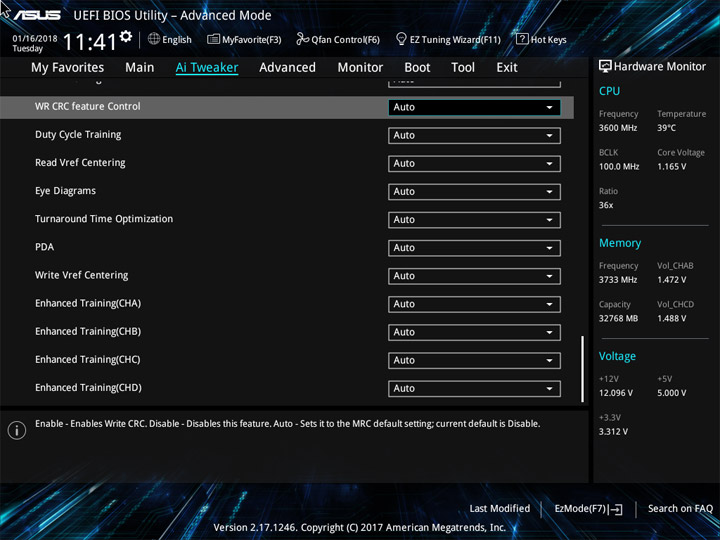Viewport: 720px width, 540px height.
Task: Click Core Voltage value 1.165 V
Action: click(671, 167)
